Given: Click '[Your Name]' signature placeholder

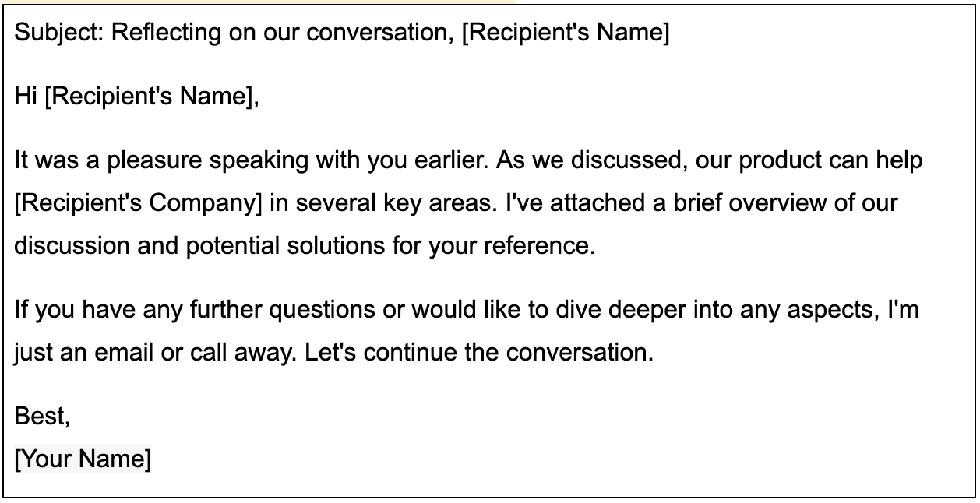Looking at the screenshot, I should 83,459.
